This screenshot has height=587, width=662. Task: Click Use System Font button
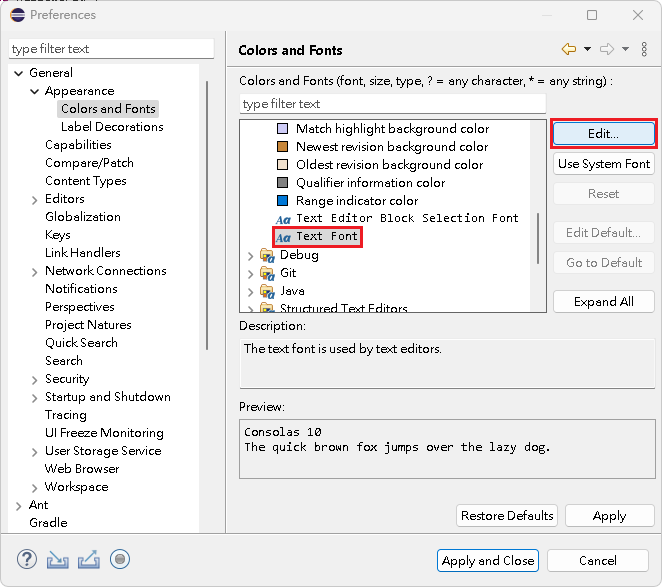click(x=604, y=164)
